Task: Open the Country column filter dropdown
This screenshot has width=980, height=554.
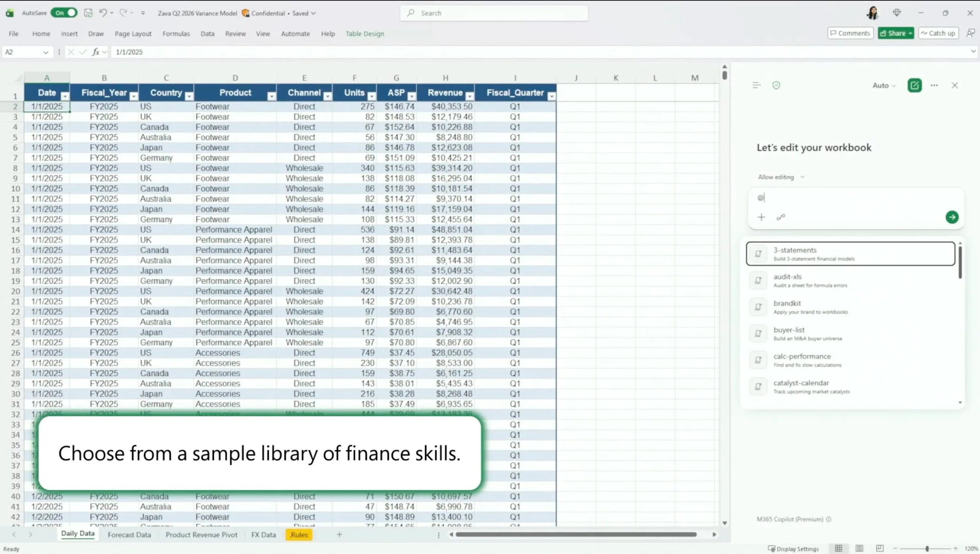Action: click(x=189, y=96)
